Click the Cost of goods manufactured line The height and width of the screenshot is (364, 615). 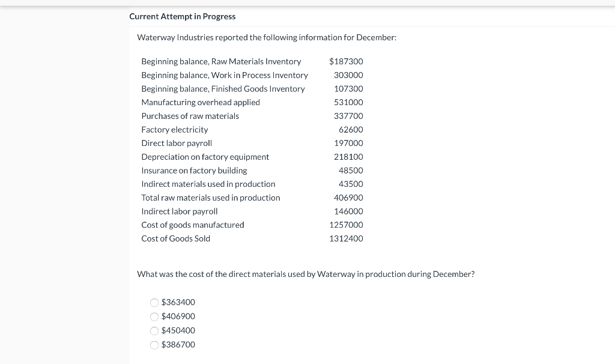[x=192, y=225]
